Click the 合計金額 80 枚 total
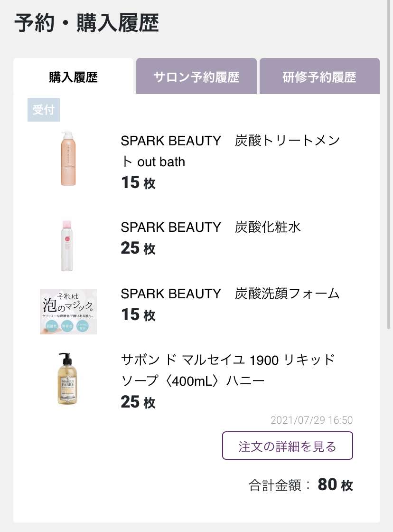This screenshot has height=532, width=393. (300, 485)
